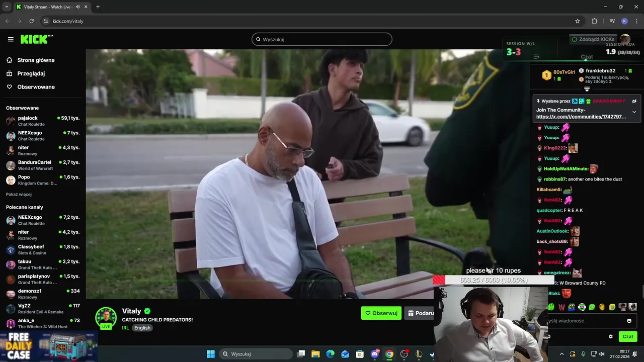Bookmark this page with star icon
This screenshot has width=644, height=362.
[x=578, y=21]
